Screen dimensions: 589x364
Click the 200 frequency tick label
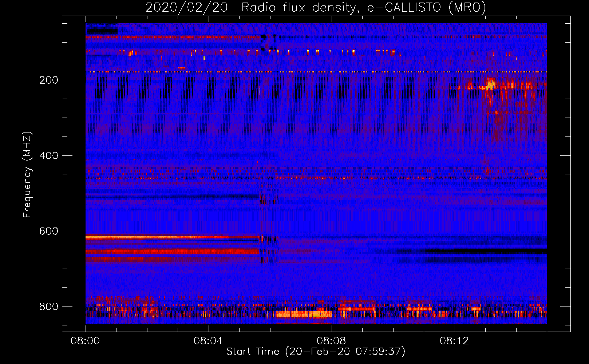pos(49,80)
